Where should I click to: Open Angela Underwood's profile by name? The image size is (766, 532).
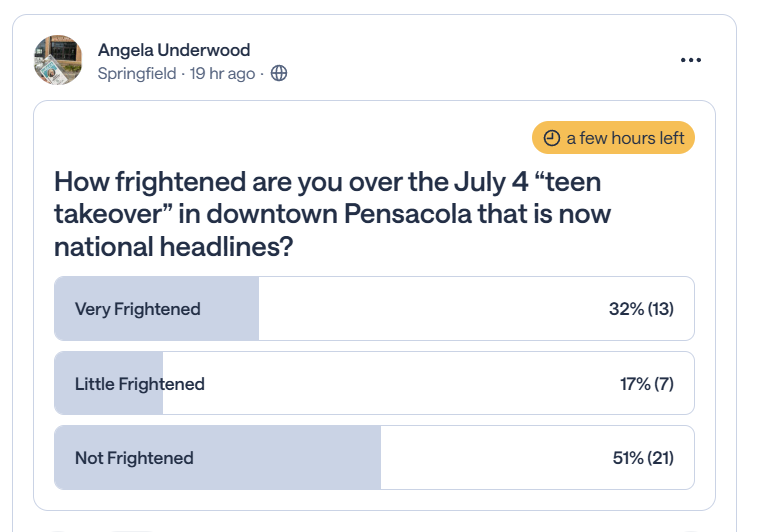pos(174,50)
